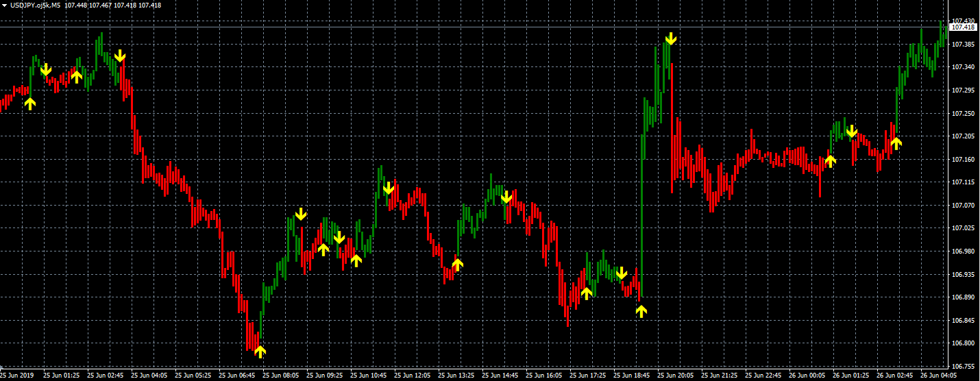Click the 25 Jun 10:45 time label
The image size is (980, 381).
[x=369, y=376]
